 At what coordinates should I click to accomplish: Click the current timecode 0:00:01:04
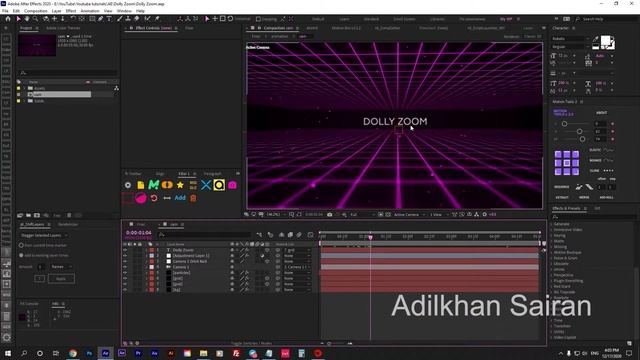pos(138,233)
